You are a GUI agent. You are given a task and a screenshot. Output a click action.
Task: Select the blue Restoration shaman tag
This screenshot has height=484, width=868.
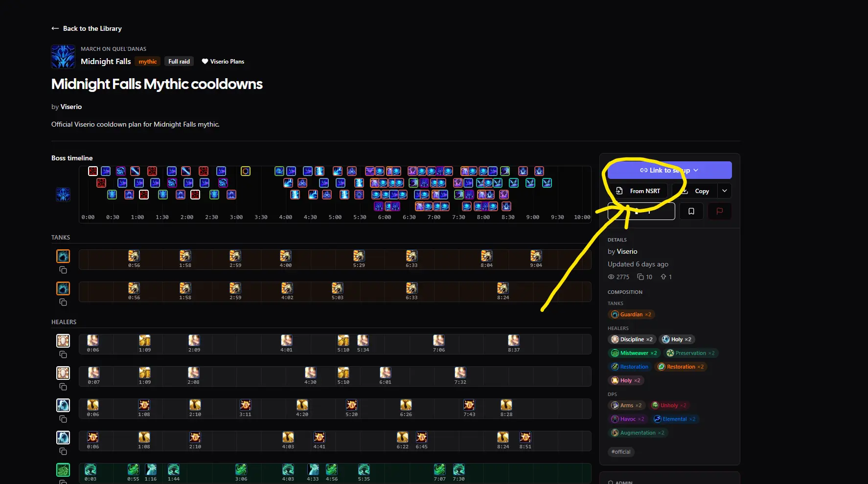[630, 367]
